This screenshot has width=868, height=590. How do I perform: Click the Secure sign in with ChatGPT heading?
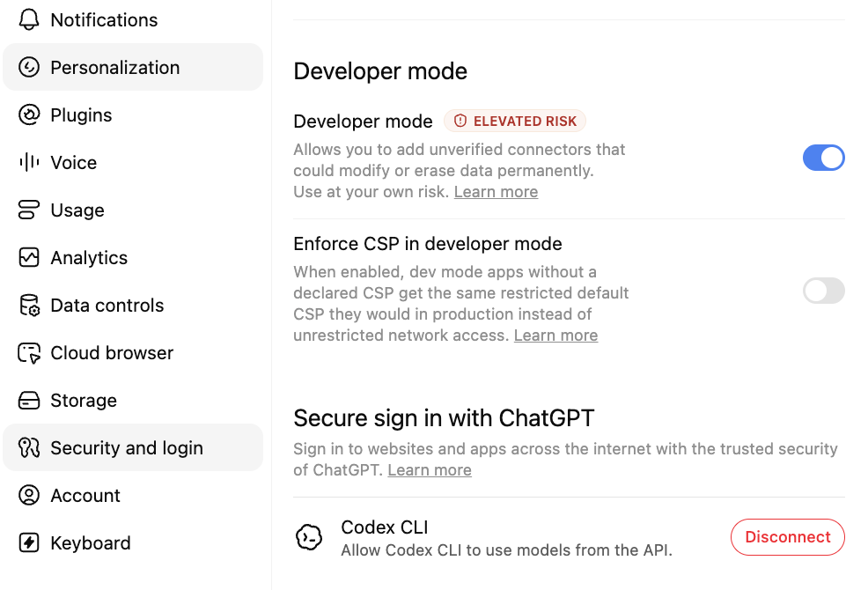tap(444, 418)
